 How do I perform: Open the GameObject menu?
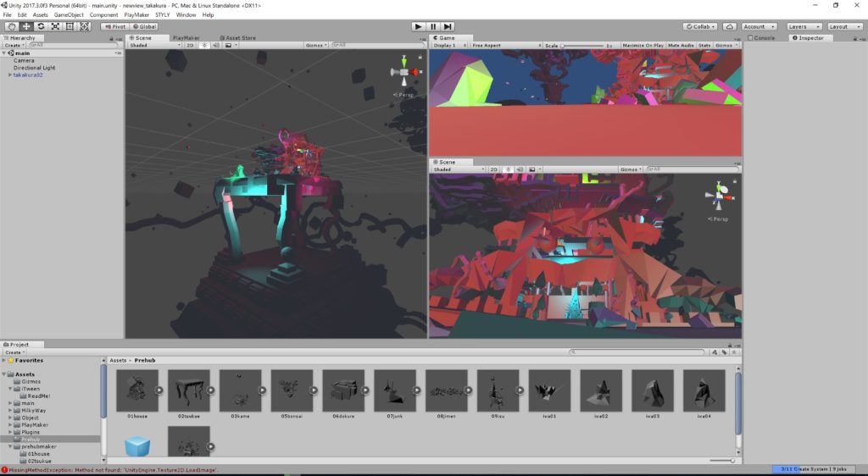tap(69, 15)
